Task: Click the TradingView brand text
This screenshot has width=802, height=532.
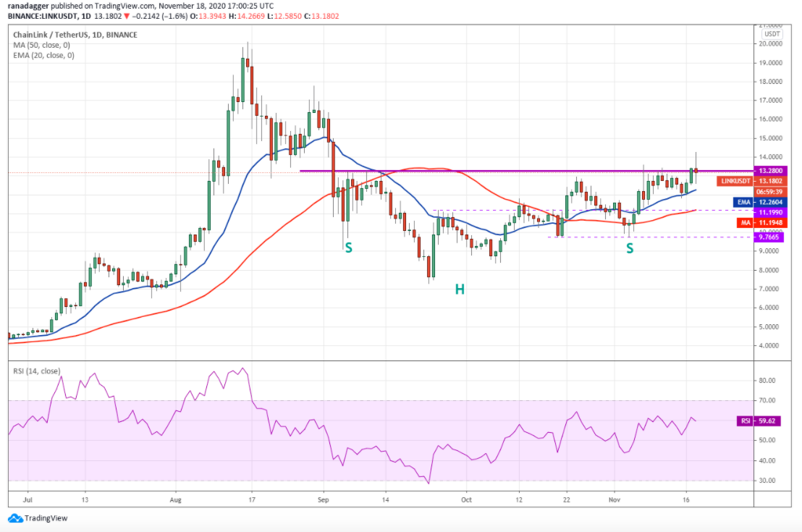Action: (x=46, y=518)
